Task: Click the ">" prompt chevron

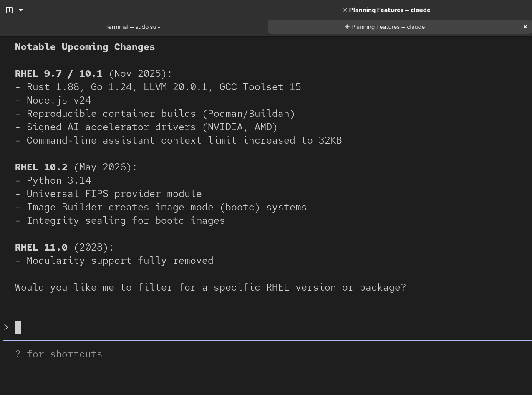Action: [6, 327]
